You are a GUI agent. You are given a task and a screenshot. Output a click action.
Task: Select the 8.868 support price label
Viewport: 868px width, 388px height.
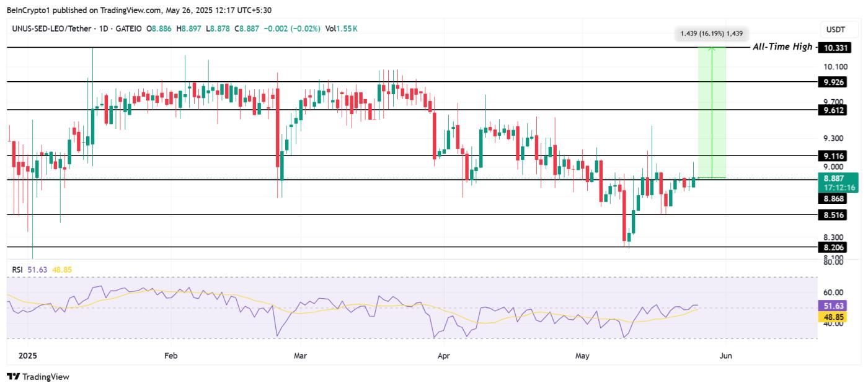tap(834, 199)
